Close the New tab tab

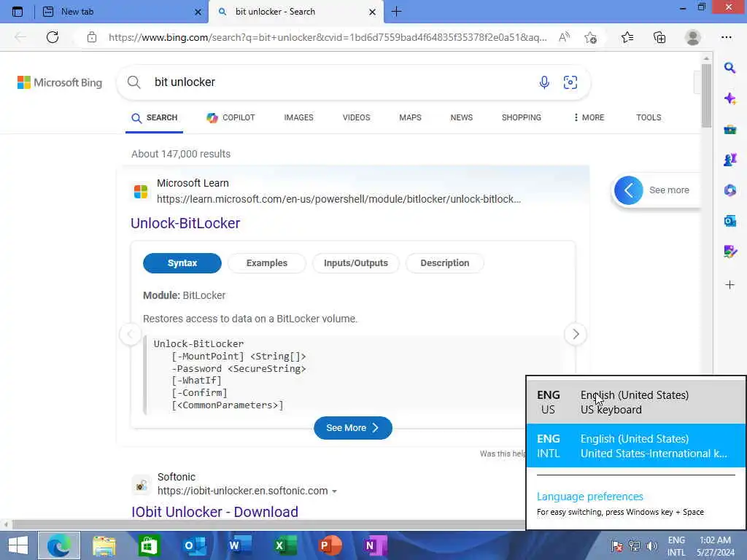pyautogui.click(x=198, y=12)
